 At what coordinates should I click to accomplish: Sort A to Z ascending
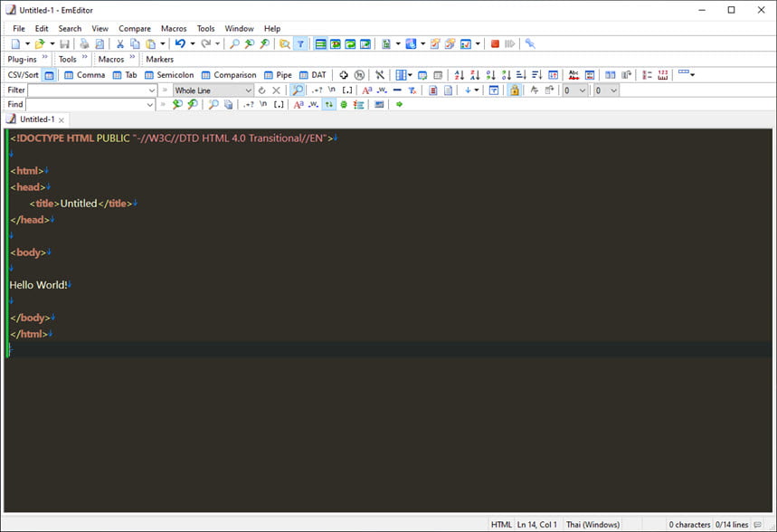coord(460,75)
